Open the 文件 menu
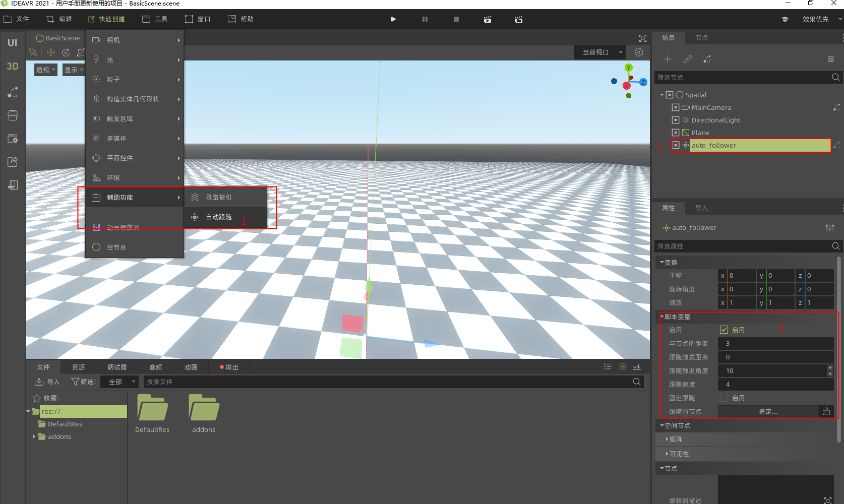 point(17,19)
